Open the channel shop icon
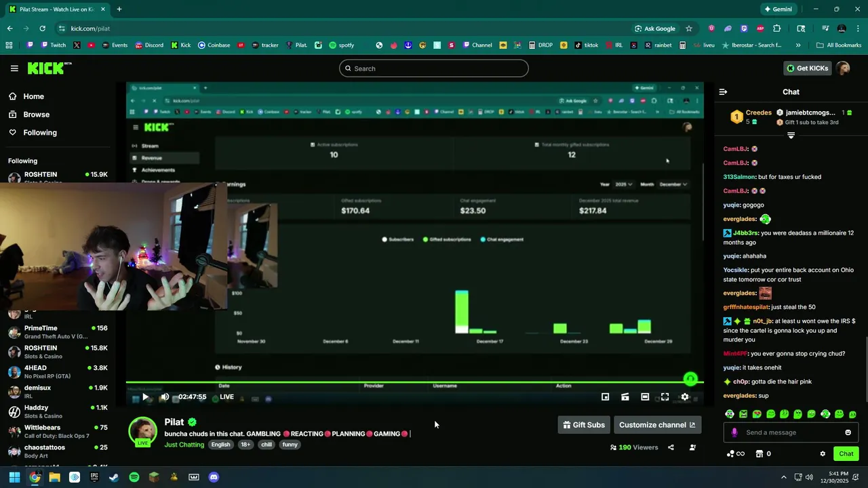Image resolution: width=868 pixels, height=488 pixels. click(x=759, y=454)
